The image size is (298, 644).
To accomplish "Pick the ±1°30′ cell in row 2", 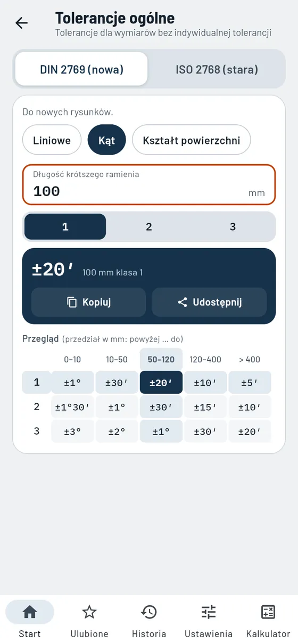I will pyautogui.click(x=72, y=407).
